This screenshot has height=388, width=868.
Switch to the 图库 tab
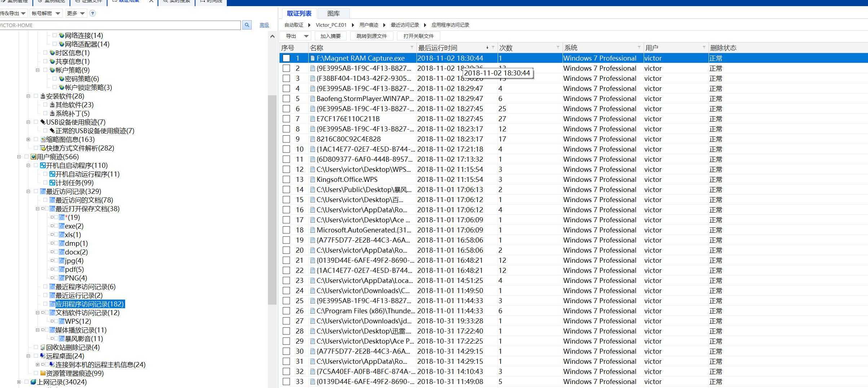point(333,13)
